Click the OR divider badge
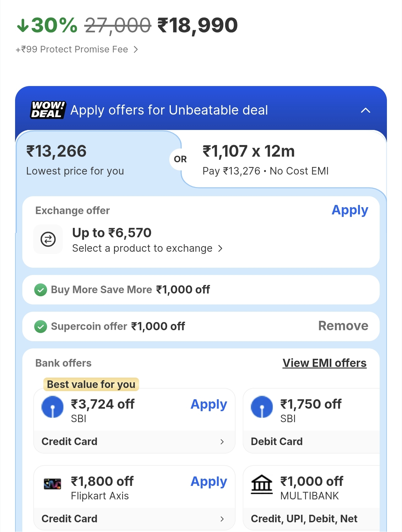 click(180, 159)
